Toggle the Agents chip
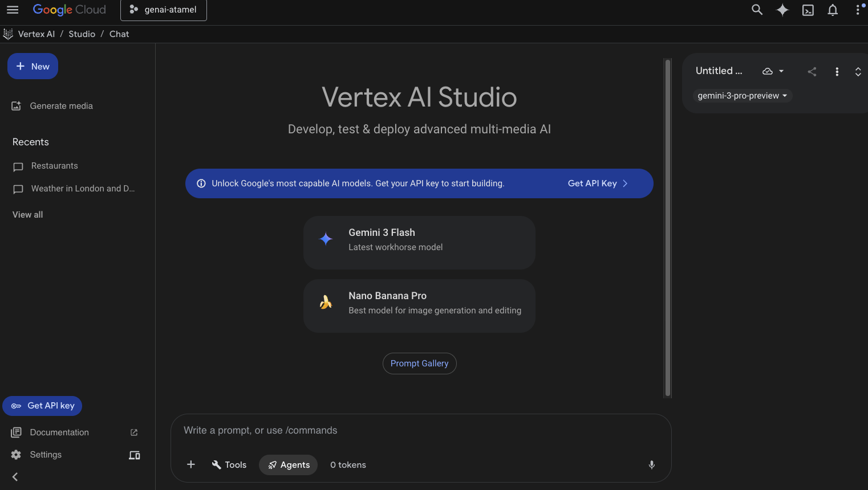This screenshot has width=868, height=490. (289, 465)
